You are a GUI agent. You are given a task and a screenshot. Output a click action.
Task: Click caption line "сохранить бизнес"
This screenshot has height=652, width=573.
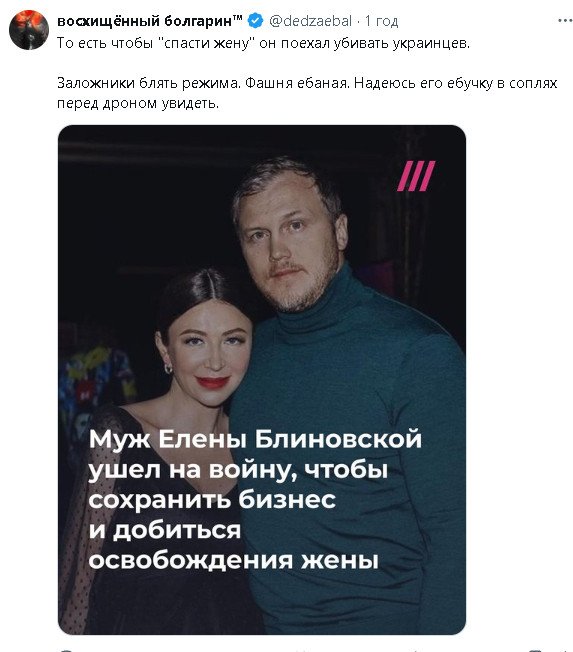pyautogui.click(x=212, y=499)
